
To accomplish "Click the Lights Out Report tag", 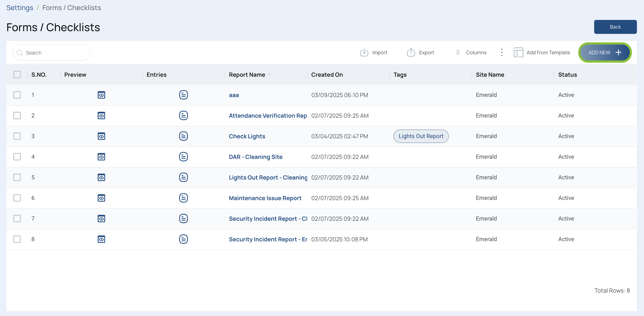I will pyautogui.click(x=421, y=136).
